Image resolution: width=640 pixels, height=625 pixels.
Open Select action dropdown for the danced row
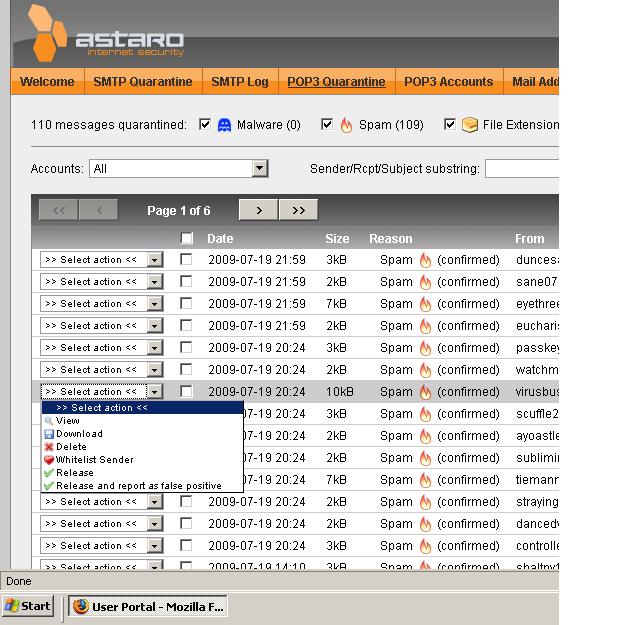tap(102, 524)
